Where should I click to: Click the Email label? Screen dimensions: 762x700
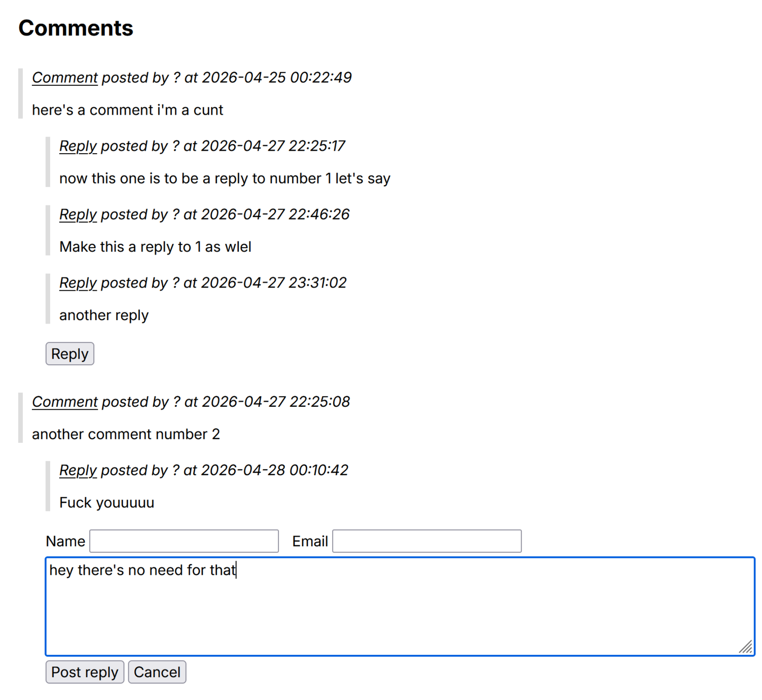click(310, 541)
